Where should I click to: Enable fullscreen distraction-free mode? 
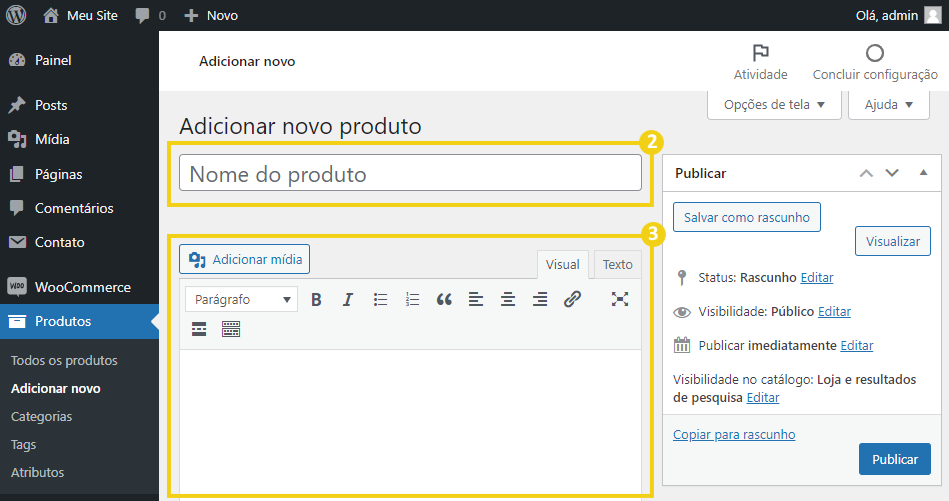point(620,299)
